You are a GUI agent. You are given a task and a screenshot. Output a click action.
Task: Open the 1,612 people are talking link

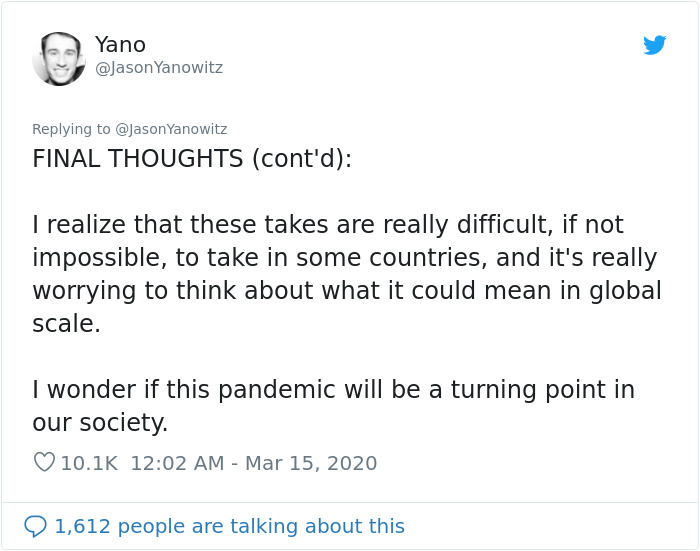point(229,526)
